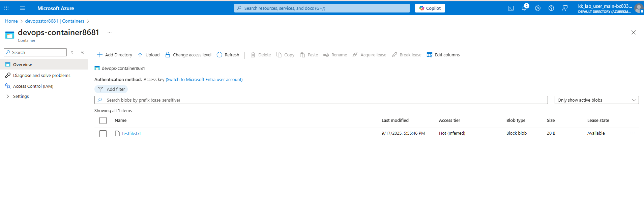644x213 pixels.
Task: Sort by Access tier column header
Action: click(449, 120)
